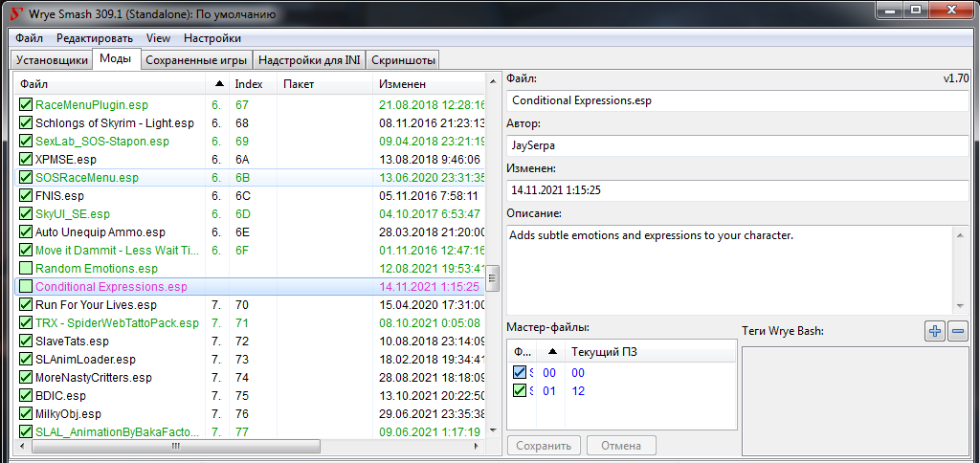The width and height of the screenshot is (980, 463).
Task: Uncheck the FNIS.esp plugin
Action: click(x=26, y=196)
